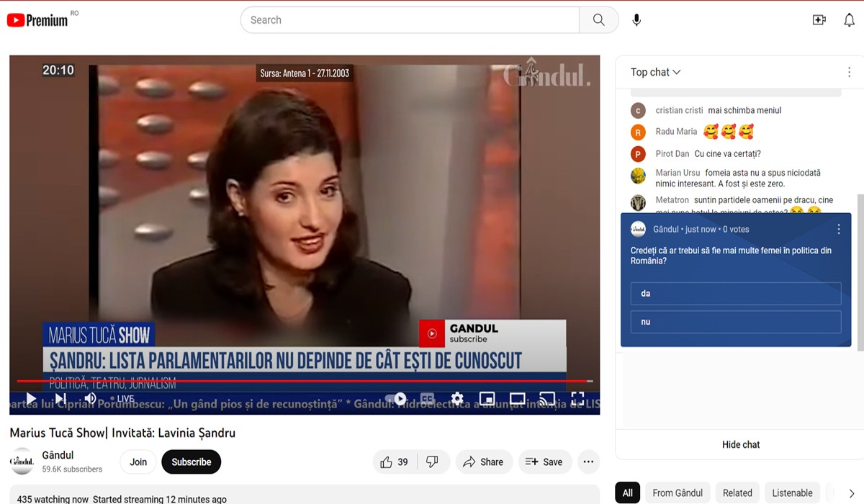Click cristian cristi's chat avatar
Image resolution: width=864 pixels, height=504 pixels.
pos(638,111)
